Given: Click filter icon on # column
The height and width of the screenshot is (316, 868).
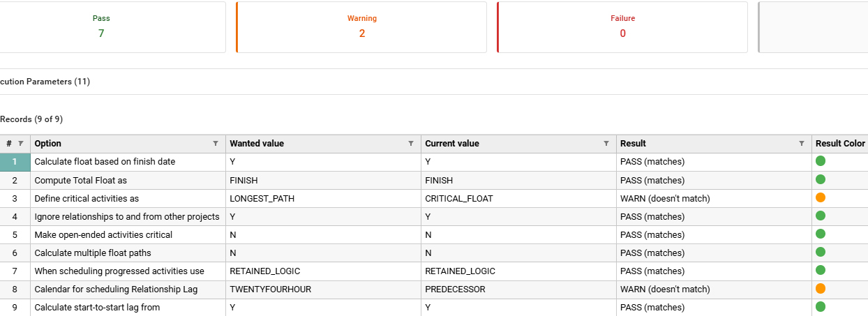Looking at the screenshot, I should (20, 144).
